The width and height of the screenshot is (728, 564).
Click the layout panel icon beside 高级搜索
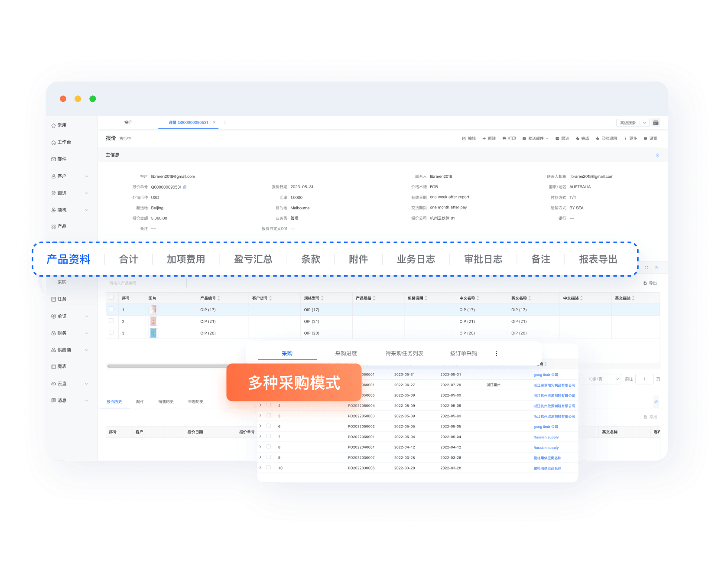656,123
